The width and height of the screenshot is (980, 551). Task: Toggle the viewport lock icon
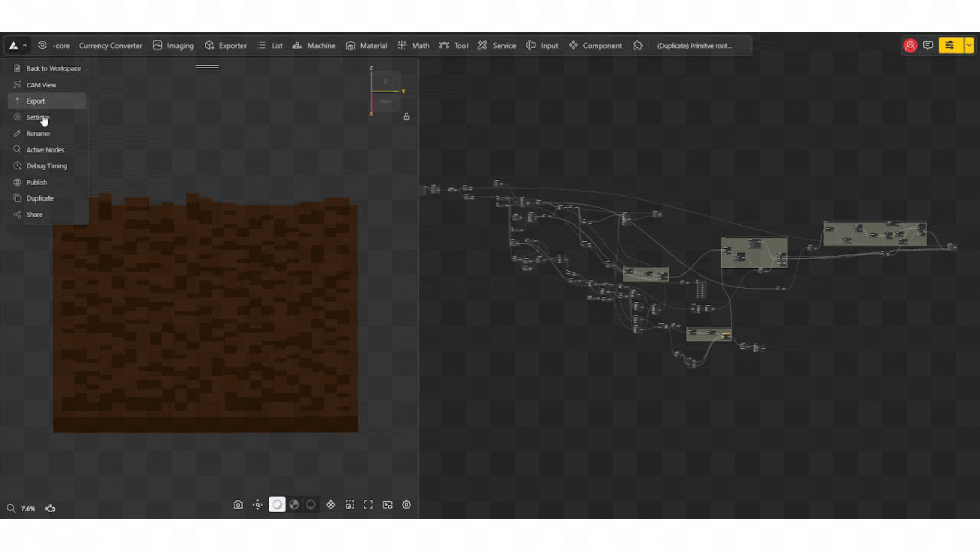click(406, 117)
